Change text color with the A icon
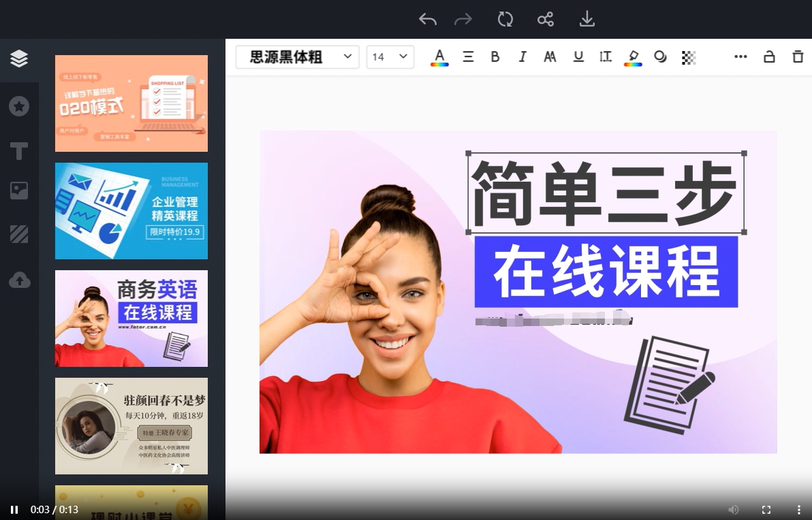This screenshot has width=812, height=520. (439, 57)
